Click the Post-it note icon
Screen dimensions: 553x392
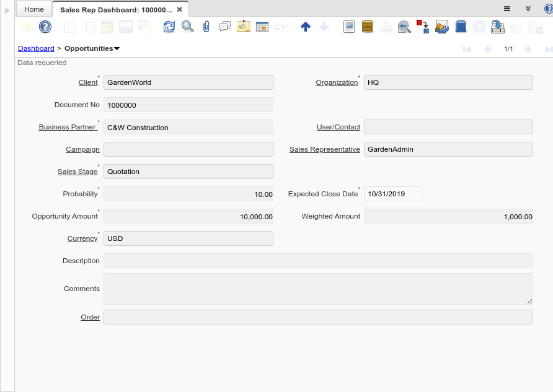click(x=244, y=27)
